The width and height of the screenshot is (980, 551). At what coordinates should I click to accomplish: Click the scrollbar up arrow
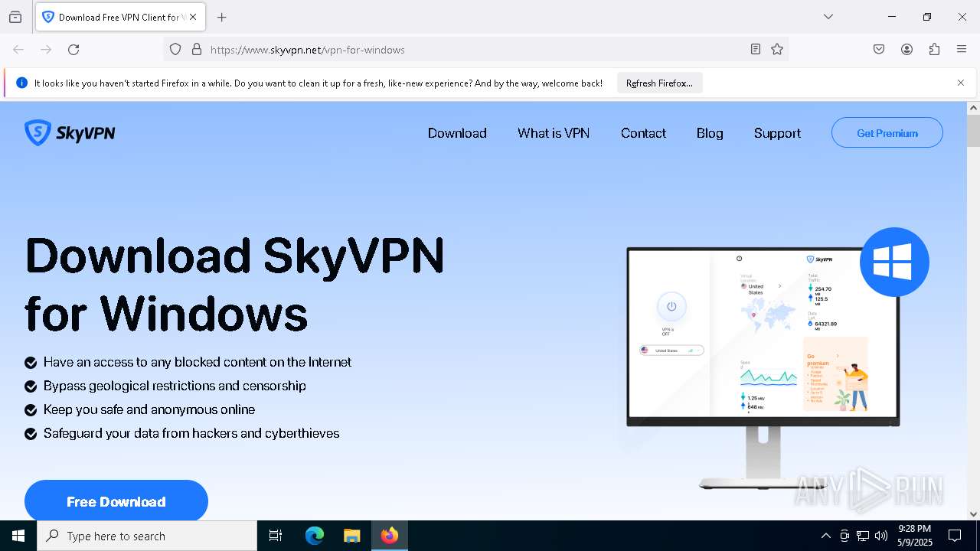[973, 108]
